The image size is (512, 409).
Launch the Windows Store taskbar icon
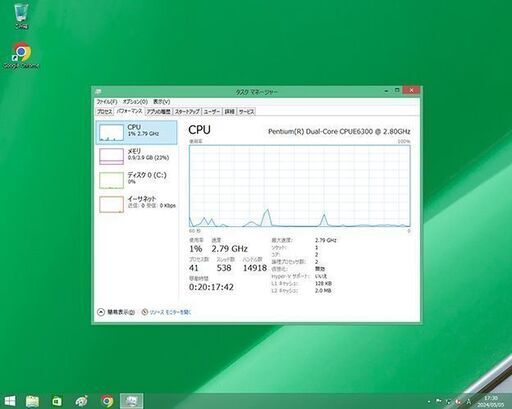coord(57,401)
